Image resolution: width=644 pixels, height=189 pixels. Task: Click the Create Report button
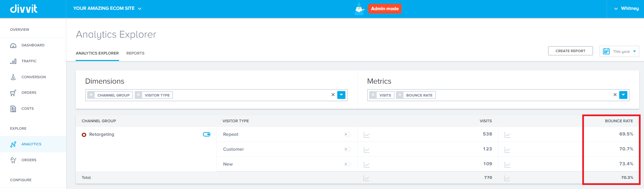[x=570, y=51]
